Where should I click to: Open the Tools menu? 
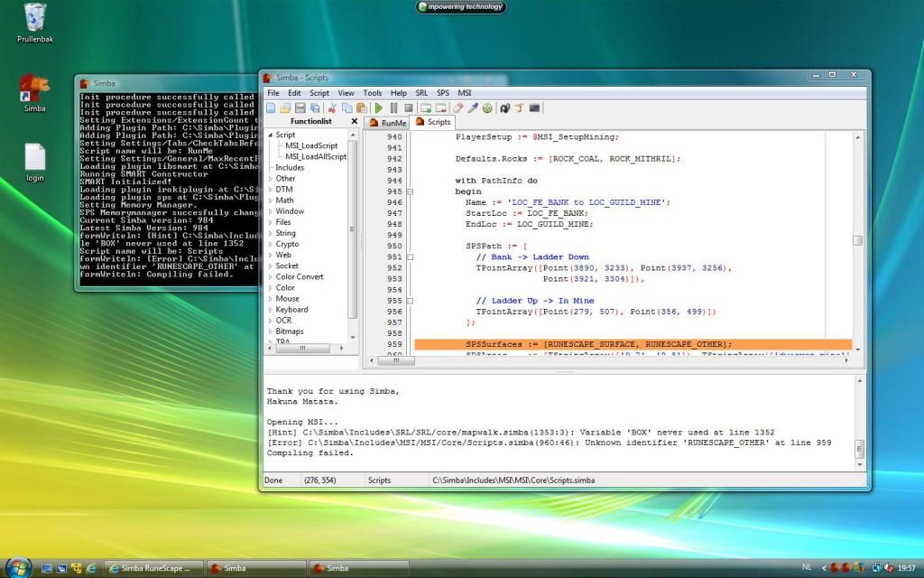tap(372, 93)
